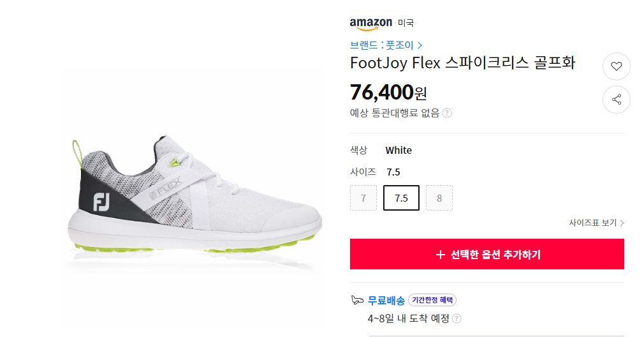
Task: Click the free shipping airplane icon
Action: pos(357,300)
